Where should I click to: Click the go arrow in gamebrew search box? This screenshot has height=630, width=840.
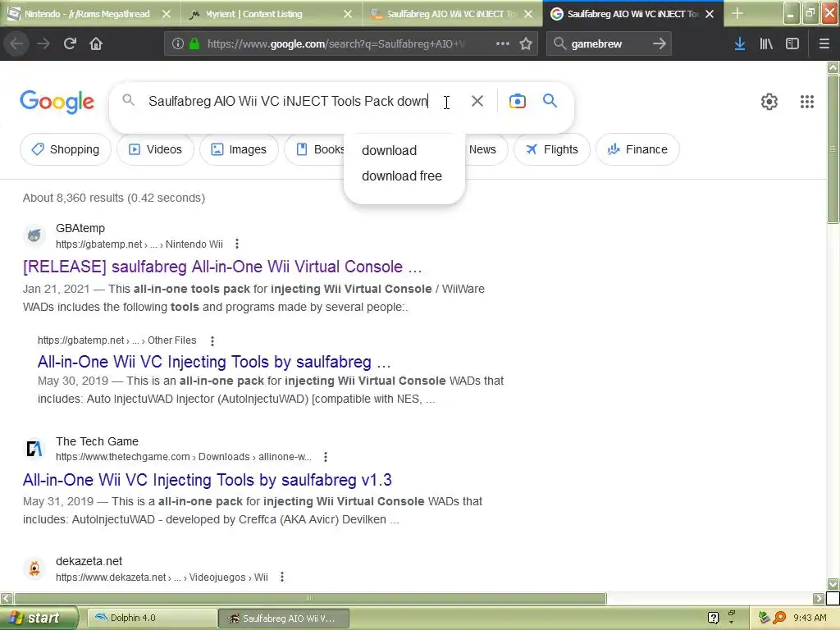coord(660,43)
